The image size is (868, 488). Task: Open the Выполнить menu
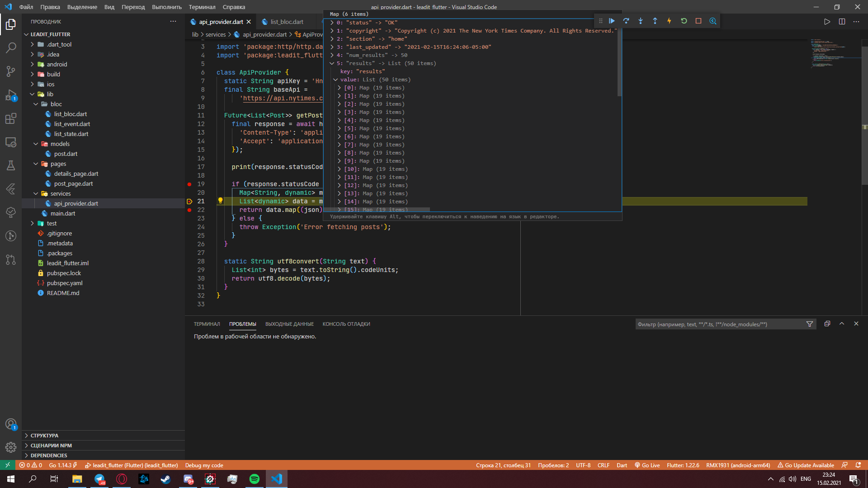click(167, 7)
